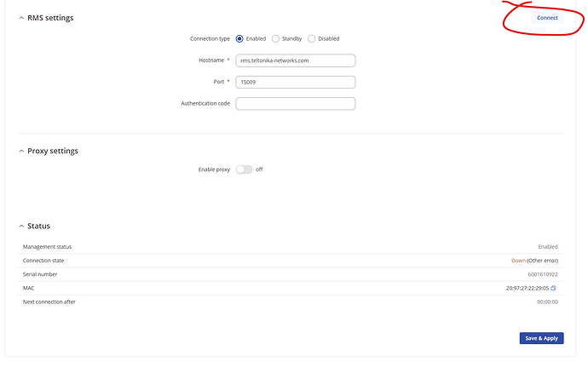Viewport: 588px width, 368px height.
Task: Collapse the Status section chevron
Action: pos(21,226)
